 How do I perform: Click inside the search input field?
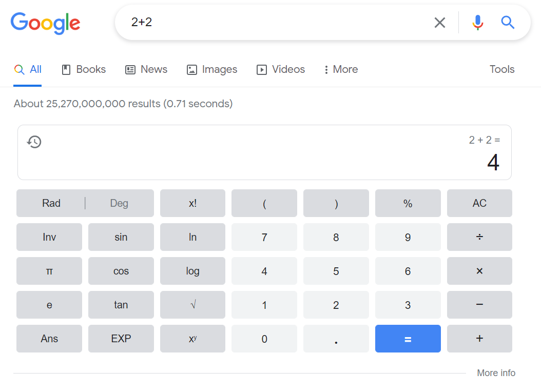coord(257,23)
